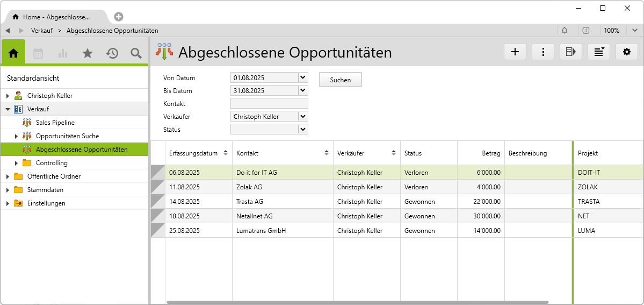
Task: Select Sales Pipeline in the tree
Action: (55, 123)
